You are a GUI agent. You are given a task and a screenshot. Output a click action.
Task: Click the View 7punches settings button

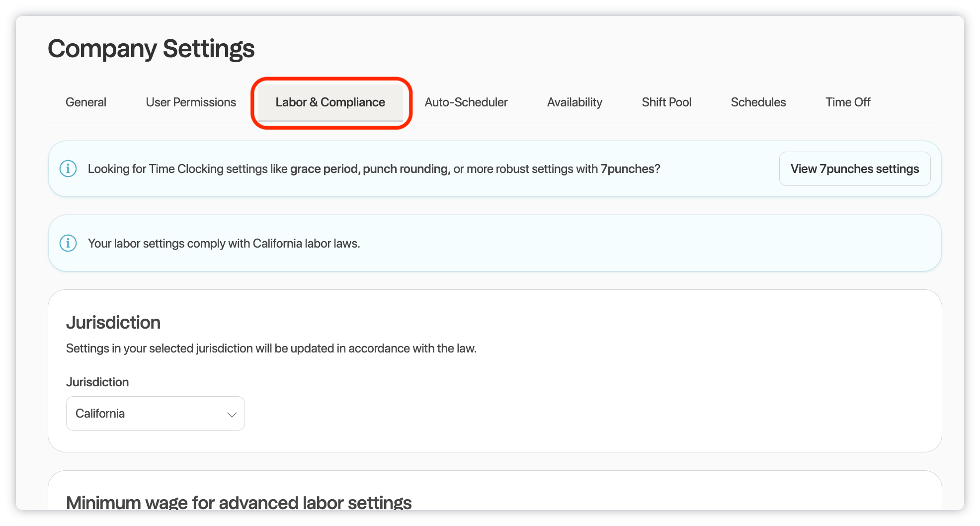pos(854,169)
